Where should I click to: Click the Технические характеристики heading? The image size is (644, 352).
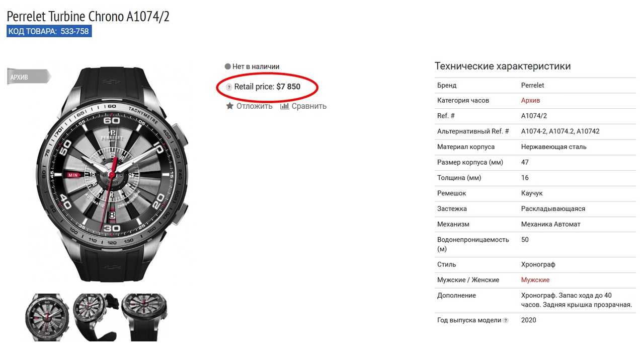(x=503, y=66)
